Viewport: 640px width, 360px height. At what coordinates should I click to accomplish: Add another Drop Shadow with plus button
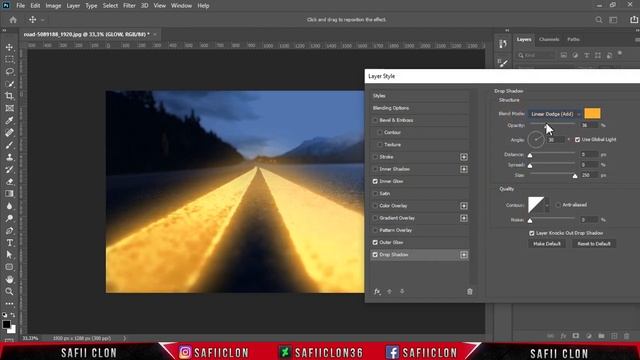click(464, 255)
